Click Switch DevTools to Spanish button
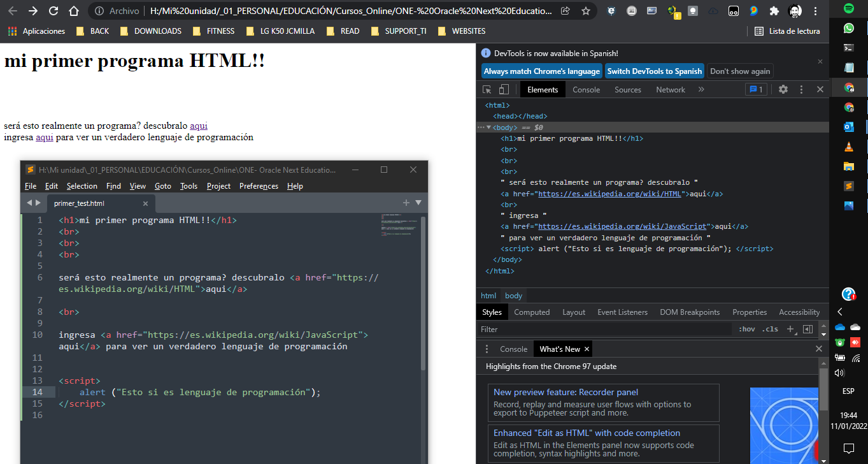The width and height of the screenshot is (868, 464). coord(655,71)
